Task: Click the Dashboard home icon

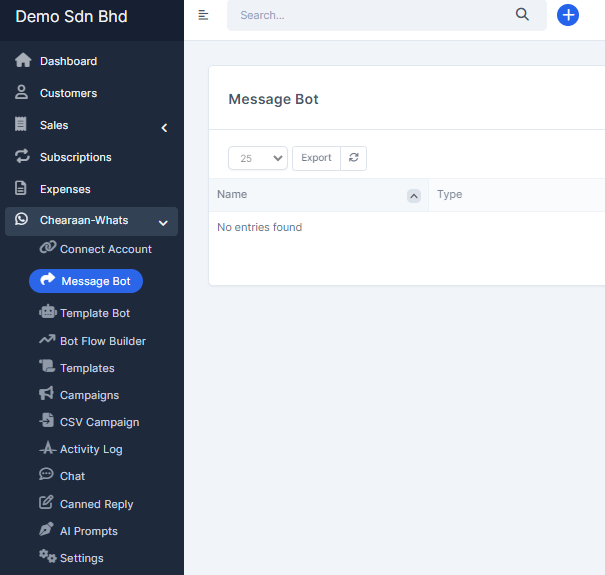Action: [22, 61]
